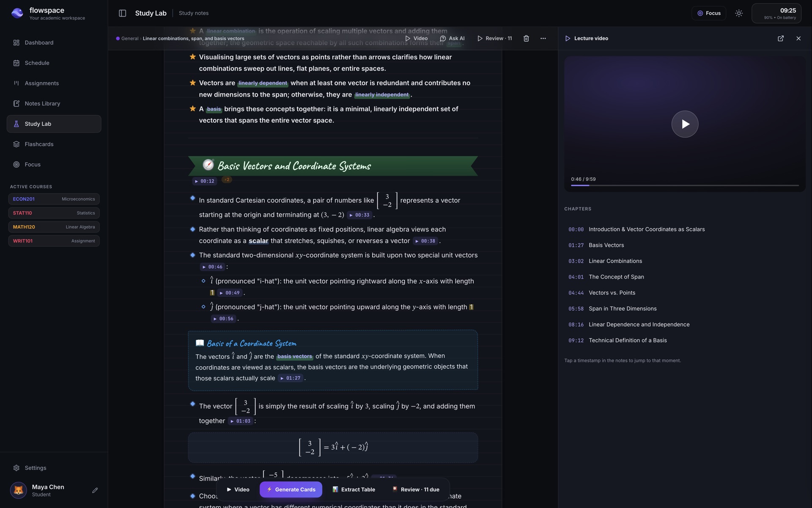
Task: Start Review · 11 in notes header
Action: point(494,39)
